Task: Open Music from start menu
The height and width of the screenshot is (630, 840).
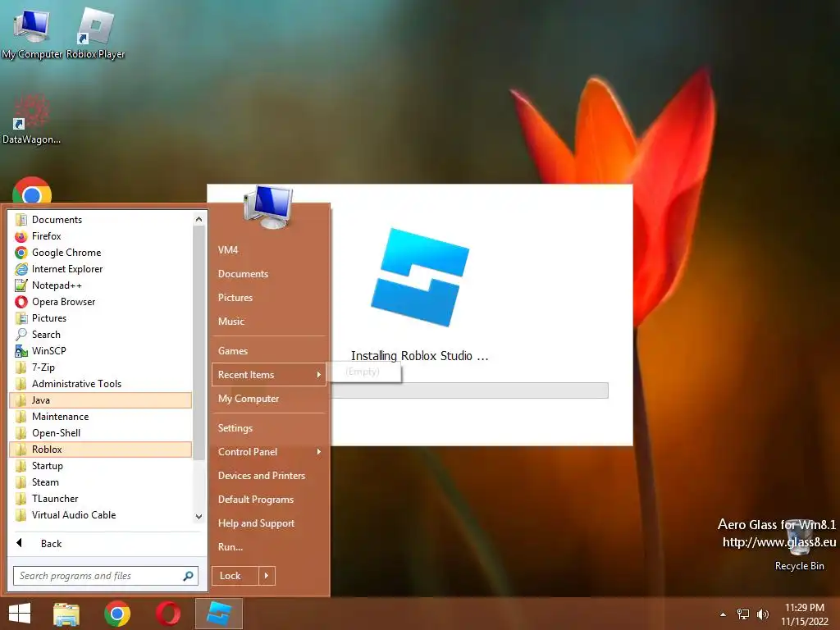Action: (269, 322)
